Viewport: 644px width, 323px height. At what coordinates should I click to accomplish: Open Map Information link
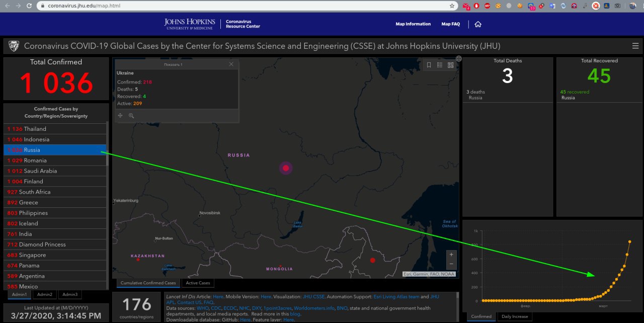pyautogui.click(x=413, y=24)
